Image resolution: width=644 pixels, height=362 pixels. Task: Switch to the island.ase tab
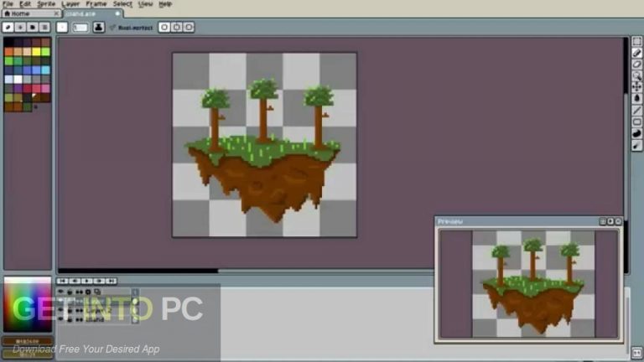[92, 13]
